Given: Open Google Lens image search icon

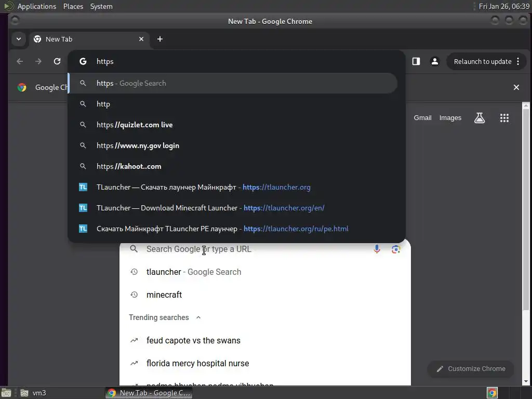Looking at the screenshot, I should pyautogui.click(x=395, y=249).
